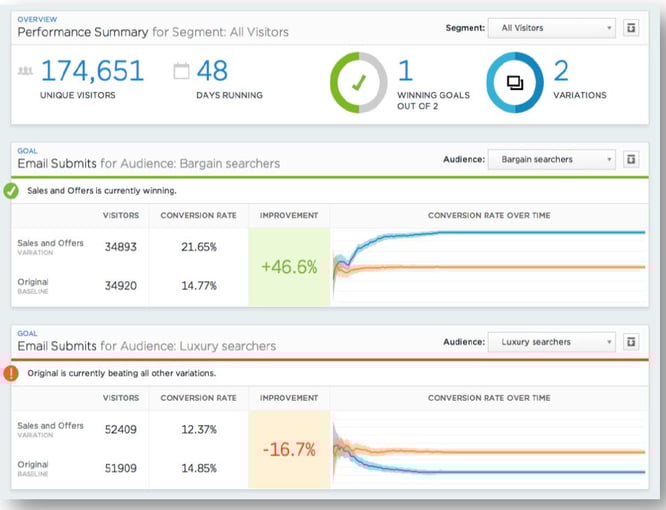Click the green winning goals checkmark ring
Screen dimensions: 666x510
[x=359, y=82]
